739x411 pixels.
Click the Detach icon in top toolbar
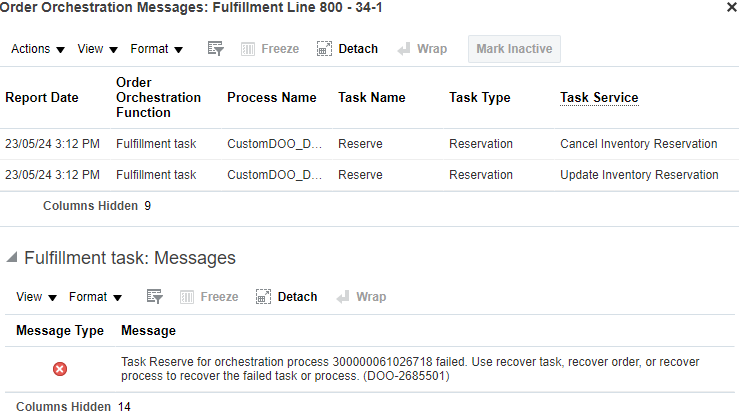pyautogui.click(x=324, y=49)
